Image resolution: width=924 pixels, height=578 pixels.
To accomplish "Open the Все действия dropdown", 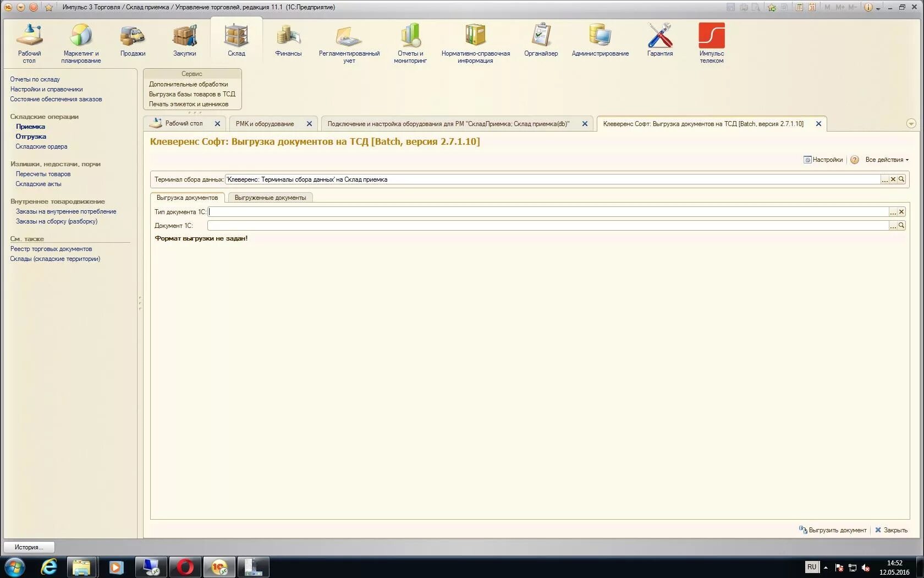I will (x=887, y=160).
